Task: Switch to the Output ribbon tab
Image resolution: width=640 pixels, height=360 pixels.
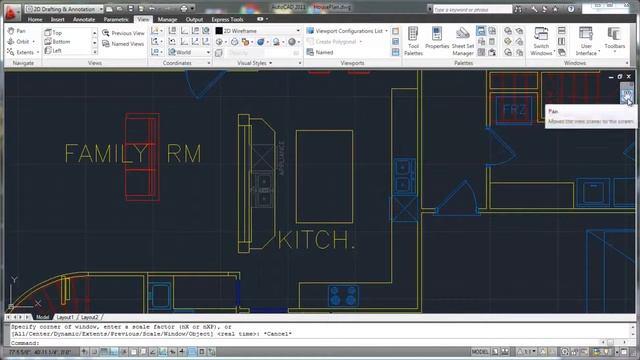Action: (194, 19)
